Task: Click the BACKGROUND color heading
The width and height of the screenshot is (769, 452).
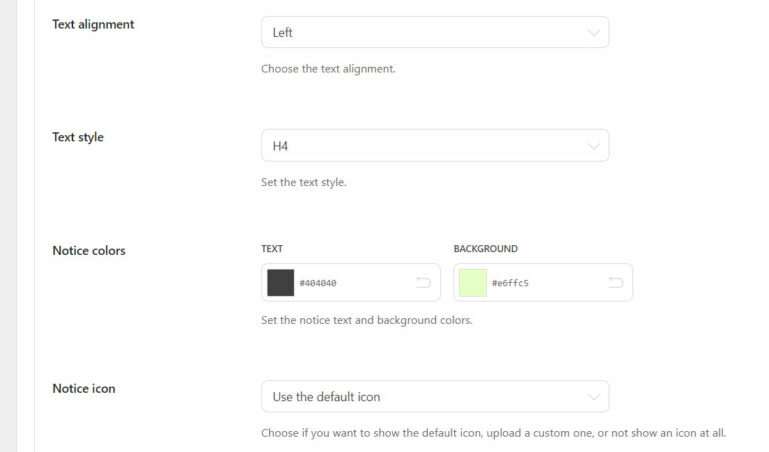Action: tap(485, 249)
